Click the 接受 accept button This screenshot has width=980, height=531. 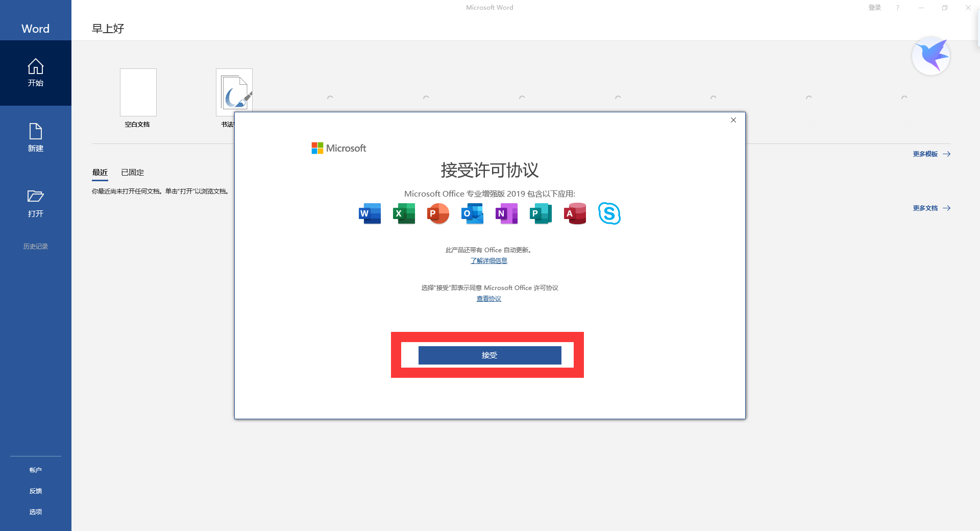pos(490,355)
